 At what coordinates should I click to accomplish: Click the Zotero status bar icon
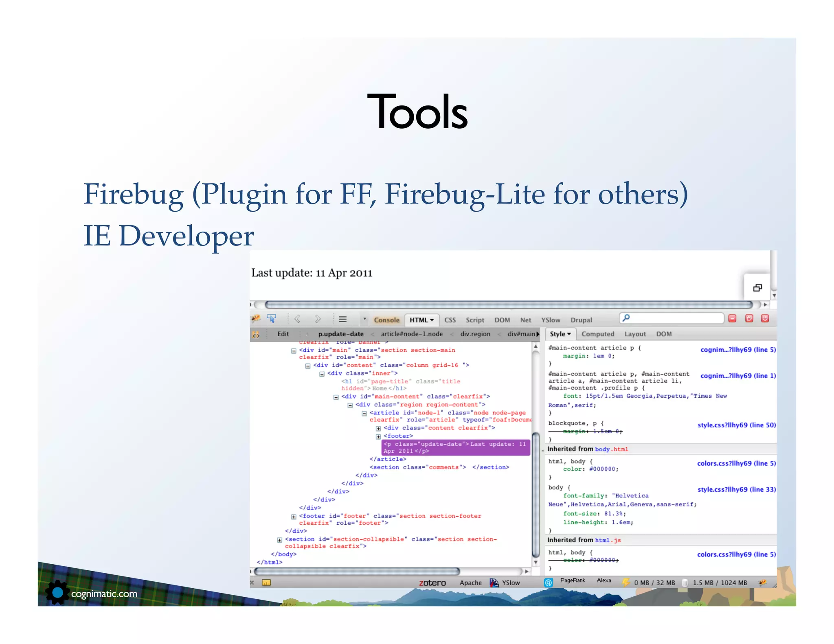pyautogui.click(x=432, y=583)
